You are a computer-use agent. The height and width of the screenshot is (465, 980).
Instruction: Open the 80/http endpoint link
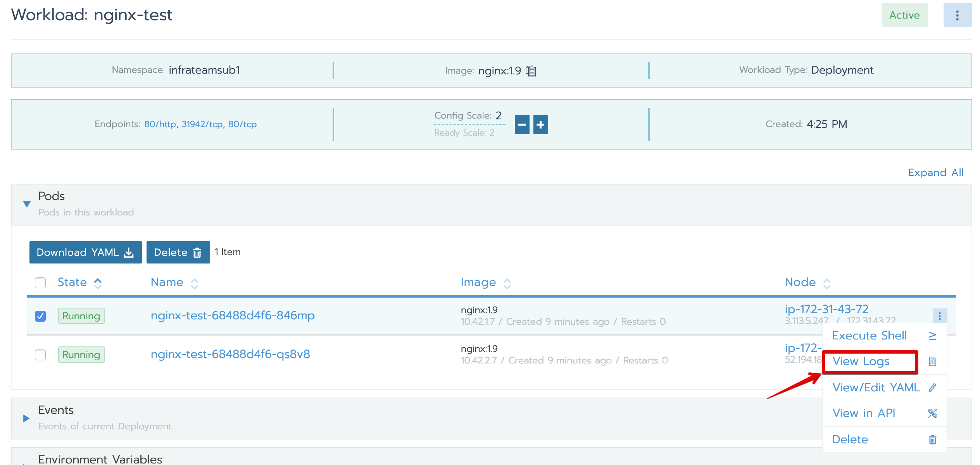pyautogui.click(x=160, y=124)
